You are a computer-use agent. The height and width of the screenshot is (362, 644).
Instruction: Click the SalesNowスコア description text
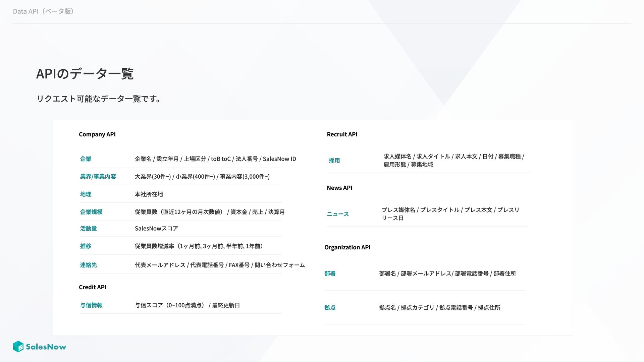[156, 229]
